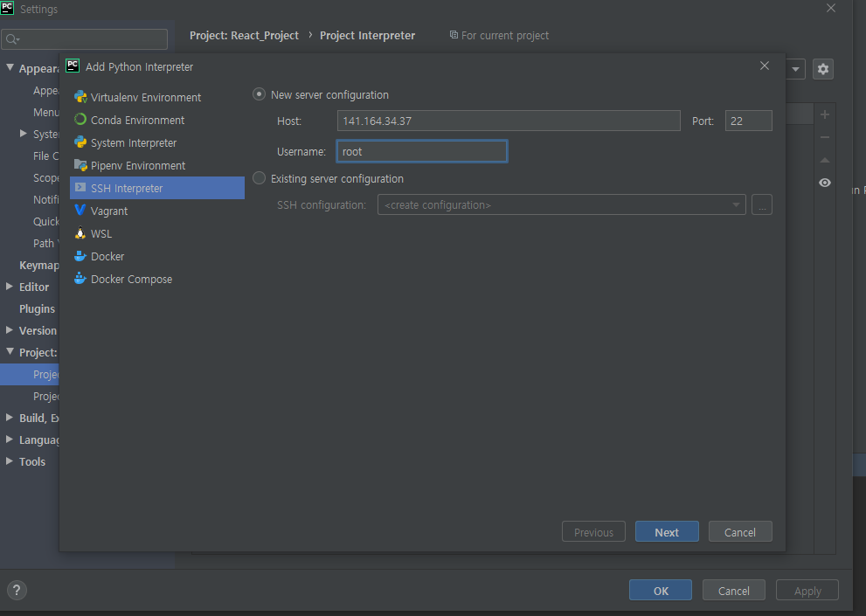The image size is (866, 616).
Task: Click the plus add package icon
Action: [x=825, y=114]
